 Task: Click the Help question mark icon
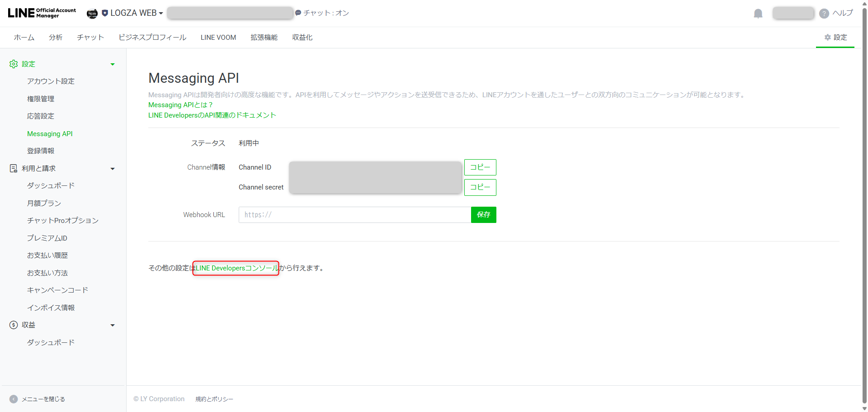pos(824,13)
